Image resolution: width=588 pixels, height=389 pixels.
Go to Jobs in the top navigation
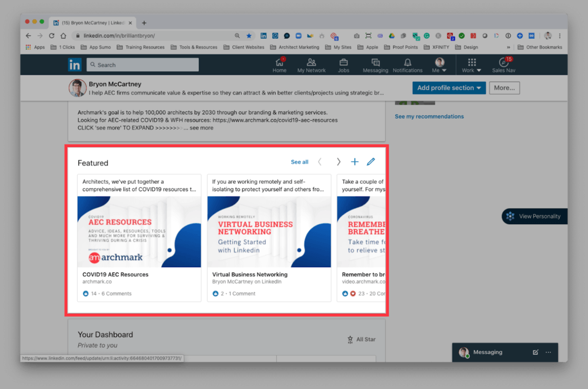pos(343,65)
